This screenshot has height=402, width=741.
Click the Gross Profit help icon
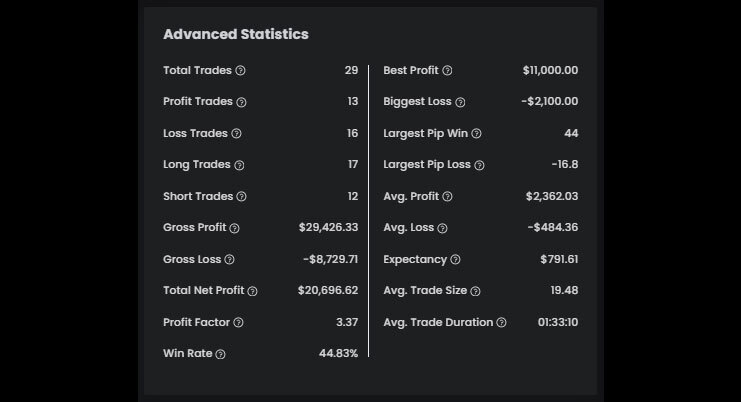coord(235,228)
